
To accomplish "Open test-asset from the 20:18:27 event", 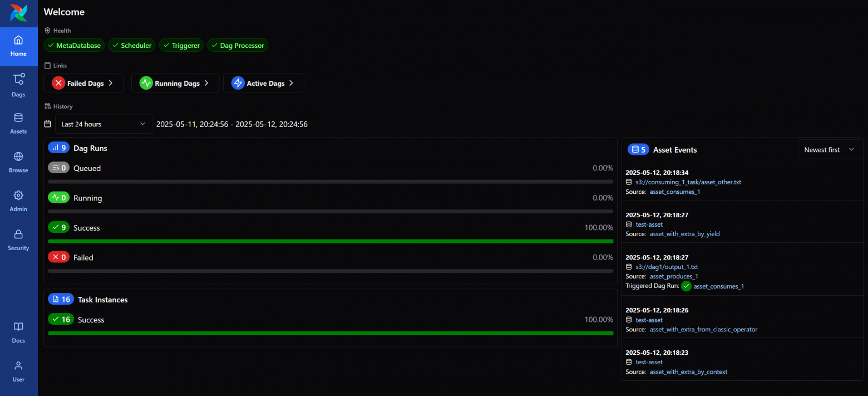I will point(649,224).
